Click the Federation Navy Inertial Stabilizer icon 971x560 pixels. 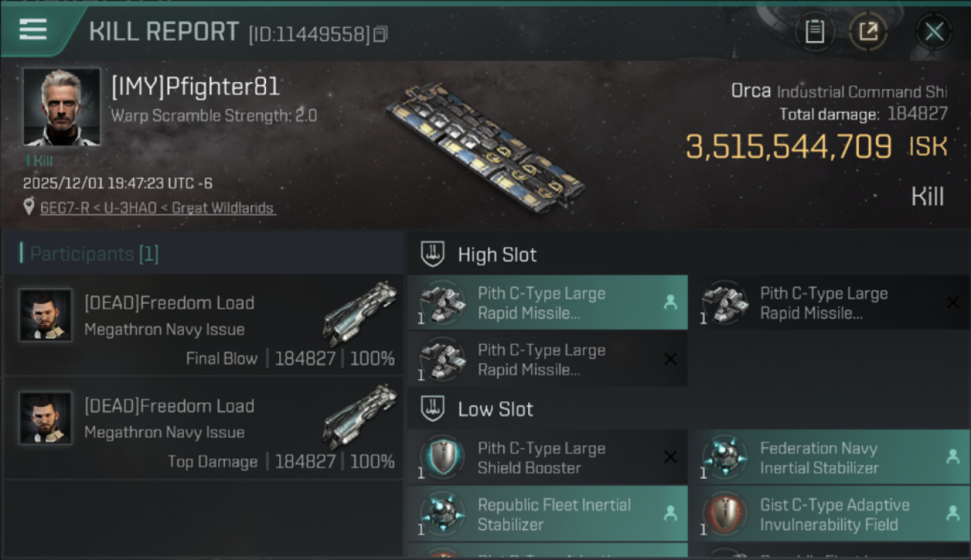(x=725, y=458)
